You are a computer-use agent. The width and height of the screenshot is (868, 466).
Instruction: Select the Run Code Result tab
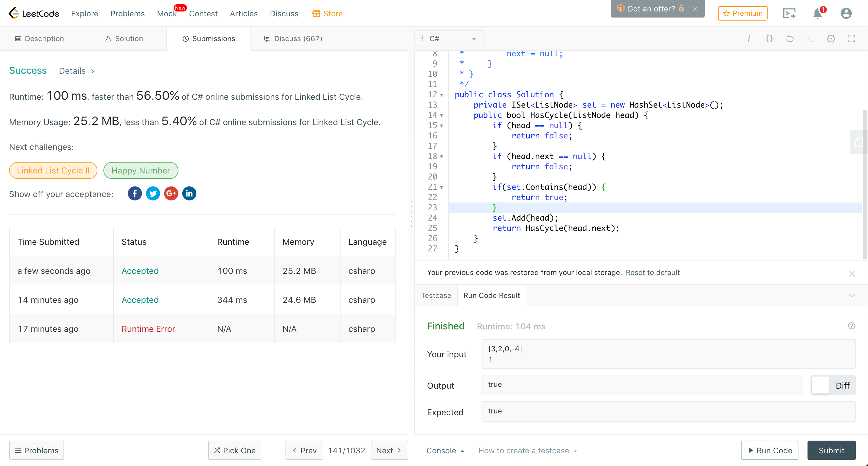[492, 295]
